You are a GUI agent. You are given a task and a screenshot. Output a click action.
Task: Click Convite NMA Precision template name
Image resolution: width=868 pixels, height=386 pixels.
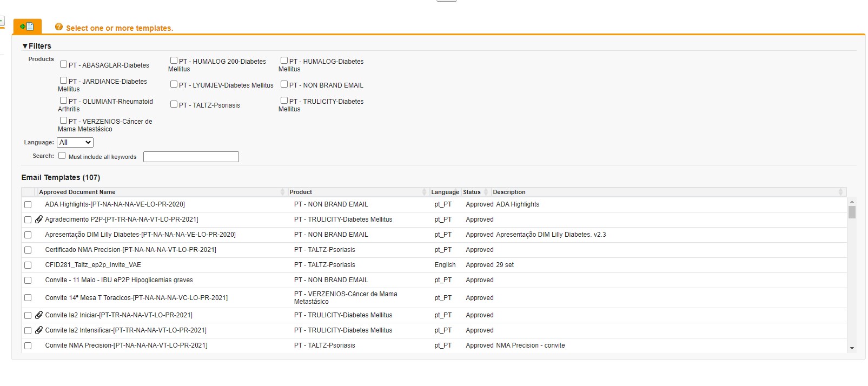126,345
